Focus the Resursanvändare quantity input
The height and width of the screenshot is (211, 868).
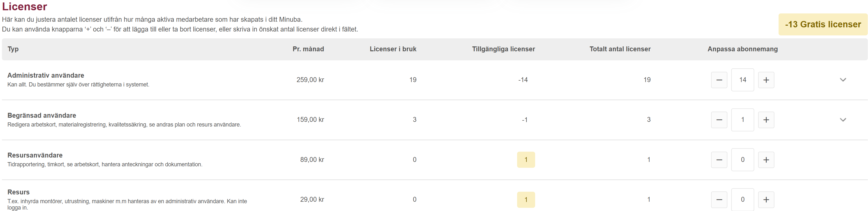tap(742, 160)
